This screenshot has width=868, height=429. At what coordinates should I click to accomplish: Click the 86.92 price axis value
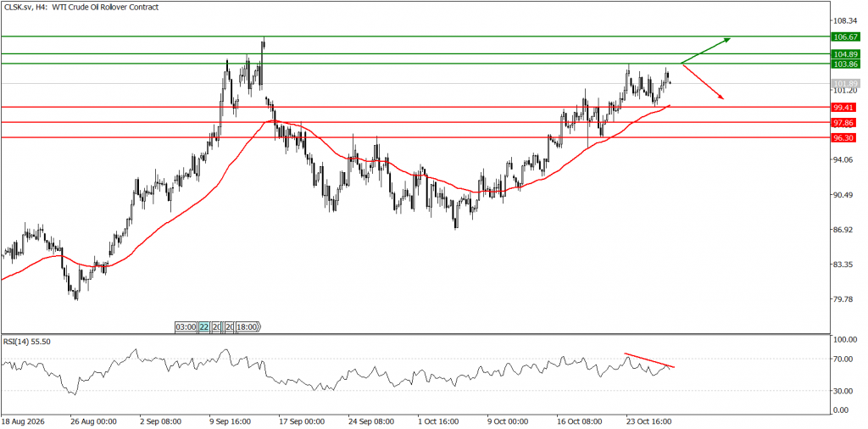pos(844,230)
